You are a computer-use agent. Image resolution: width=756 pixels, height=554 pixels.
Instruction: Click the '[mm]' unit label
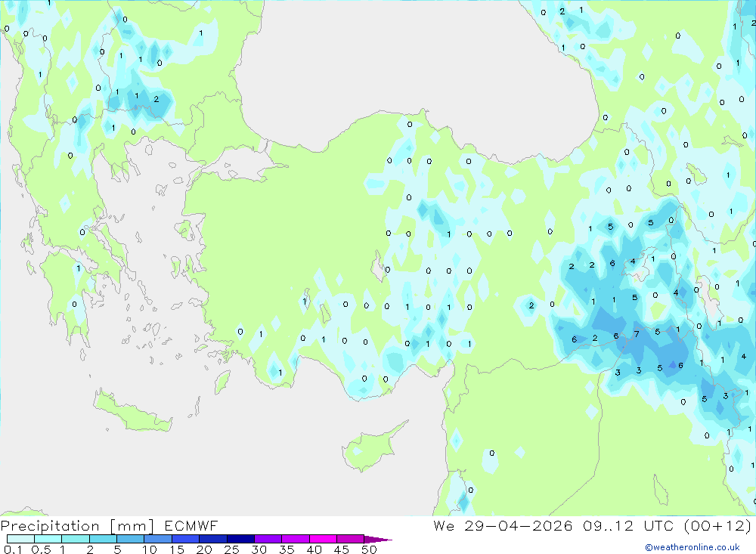[x=132, y=526]
